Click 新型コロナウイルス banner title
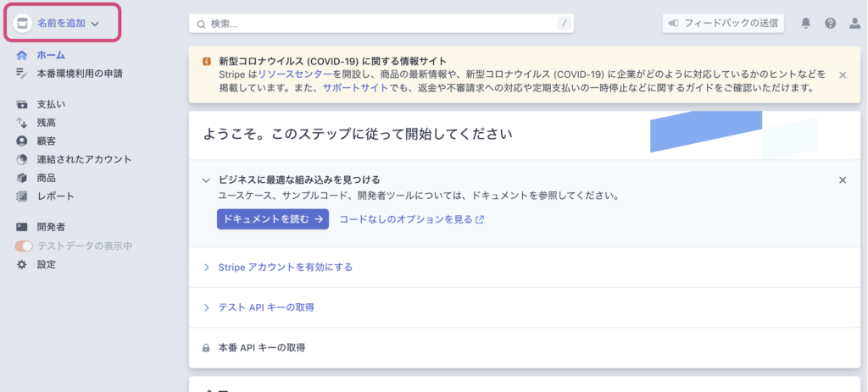The width and height of the screenshot is (868, 392). point(332,61)
